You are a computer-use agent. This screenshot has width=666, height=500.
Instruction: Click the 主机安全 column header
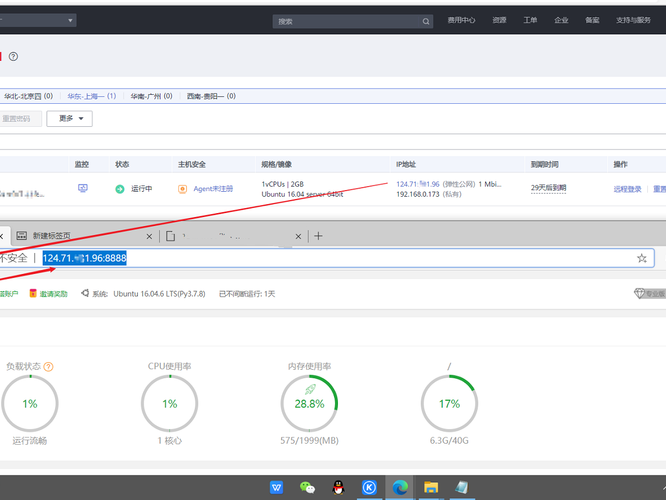(192, 164)
